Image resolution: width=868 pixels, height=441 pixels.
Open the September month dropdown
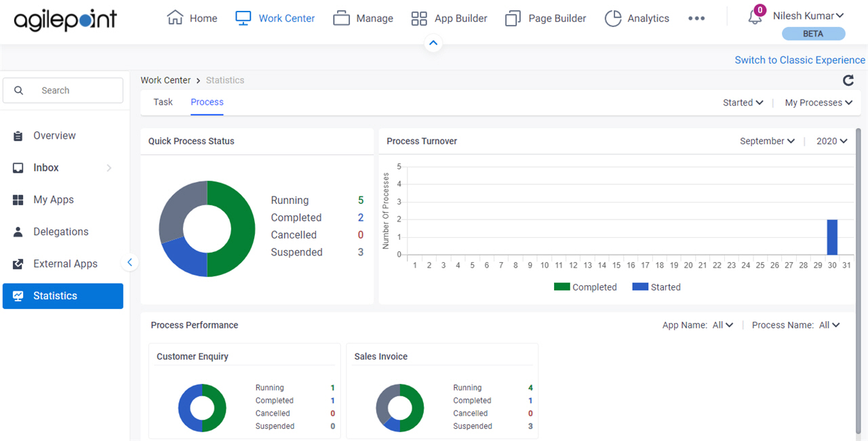[x=767, y=141]
